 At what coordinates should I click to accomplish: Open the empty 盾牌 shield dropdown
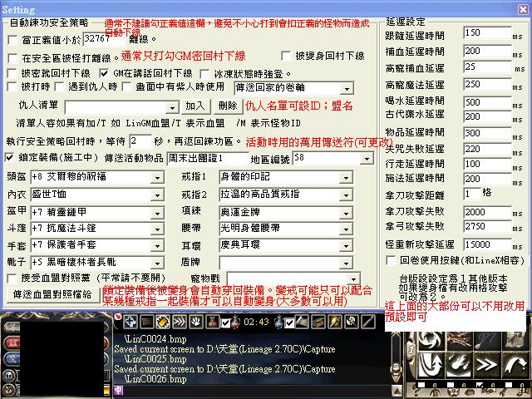[x=346, y=263]
